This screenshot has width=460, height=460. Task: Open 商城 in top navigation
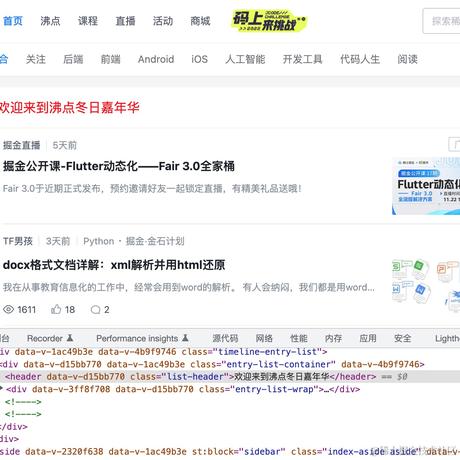point(200,21)
